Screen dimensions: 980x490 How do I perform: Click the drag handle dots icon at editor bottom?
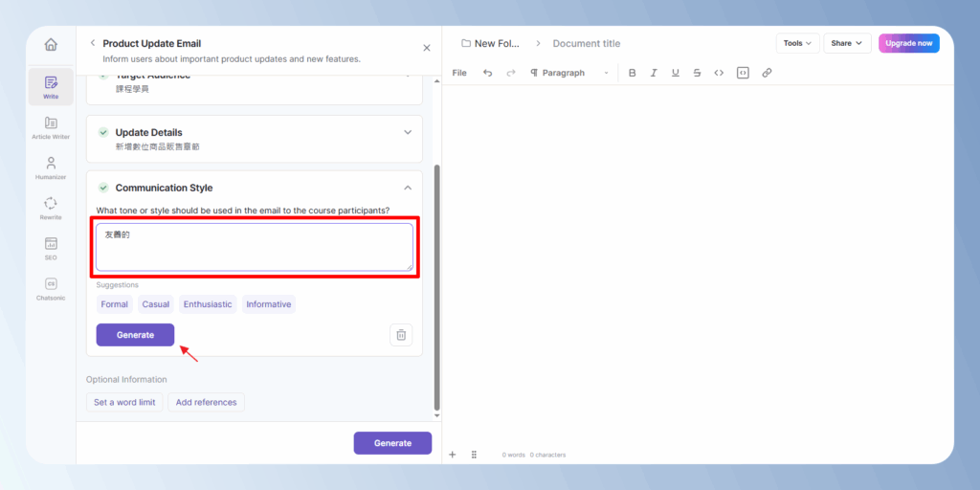click(474, 455)
